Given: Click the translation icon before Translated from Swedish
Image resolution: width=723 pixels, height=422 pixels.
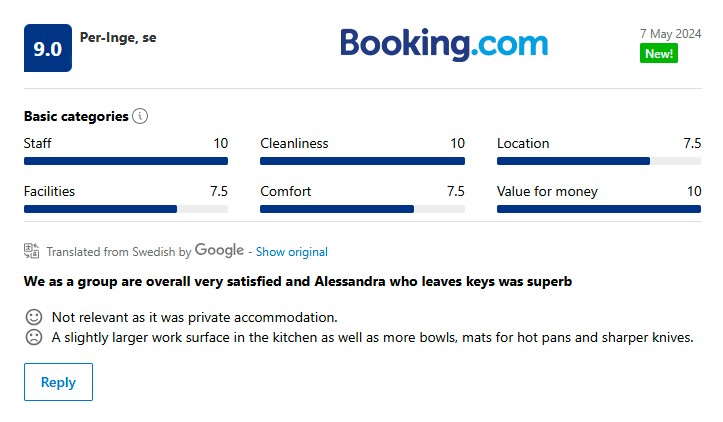Looking at the screenshot, I should click(31, 251).
